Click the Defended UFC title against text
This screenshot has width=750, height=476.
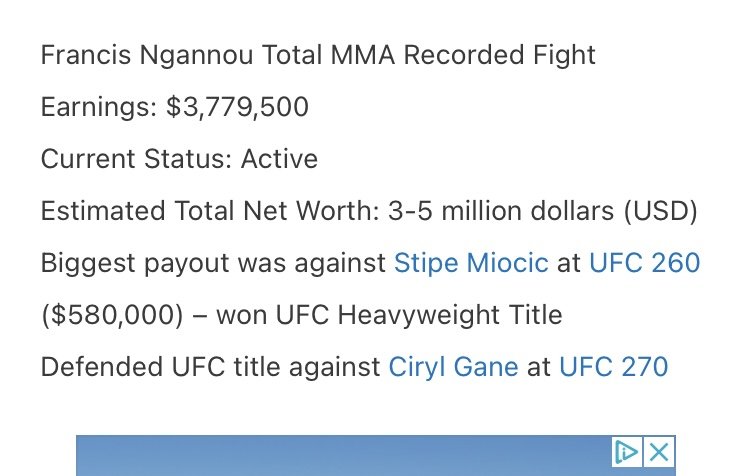click(210, 367)
